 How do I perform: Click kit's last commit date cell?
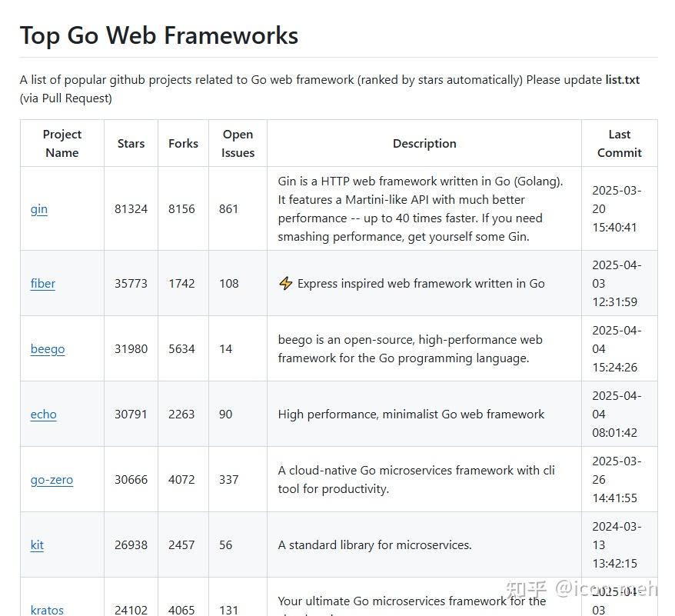pyautogui.click(x=615, y=545)
